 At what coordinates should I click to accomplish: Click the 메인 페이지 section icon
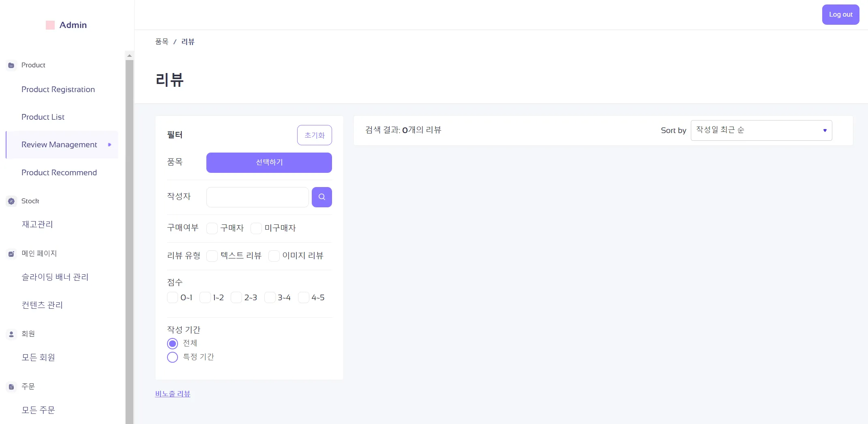11,254
